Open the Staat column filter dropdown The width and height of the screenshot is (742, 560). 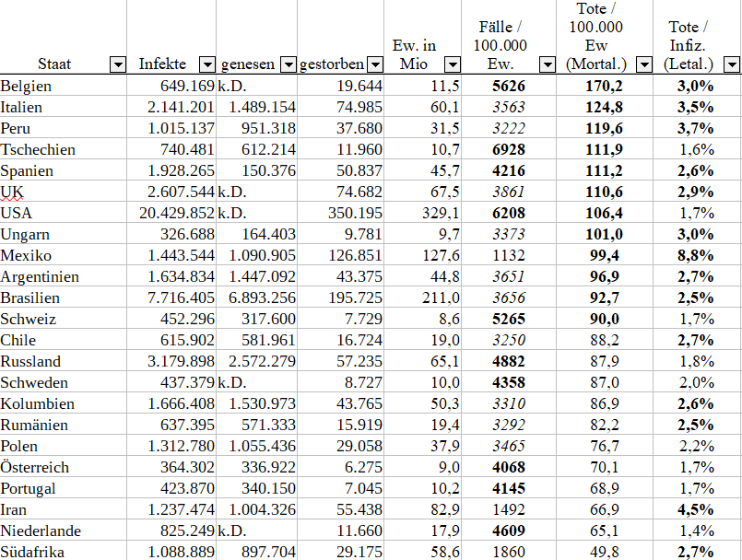(118, 64)
